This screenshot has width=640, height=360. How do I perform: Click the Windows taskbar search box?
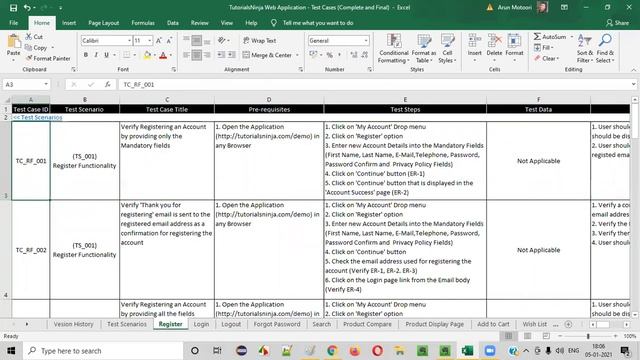click(x=103, y=351)
